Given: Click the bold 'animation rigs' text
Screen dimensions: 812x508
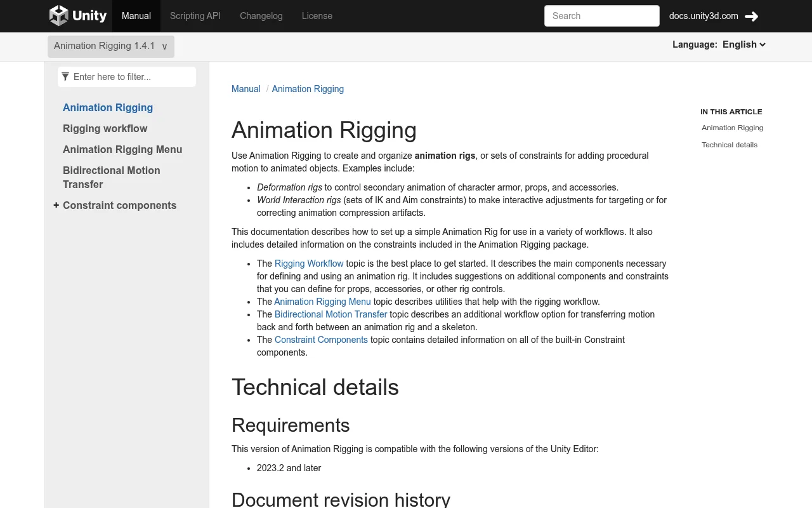Looking at the screenshot, I should click(445, 156).
